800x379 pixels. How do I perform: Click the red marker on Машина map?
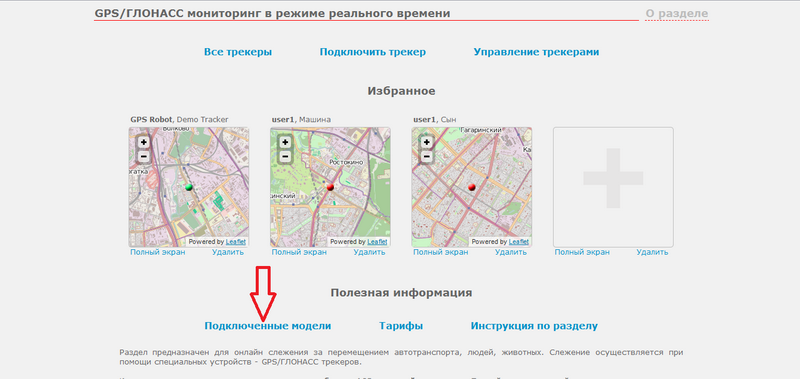[330, 187]
